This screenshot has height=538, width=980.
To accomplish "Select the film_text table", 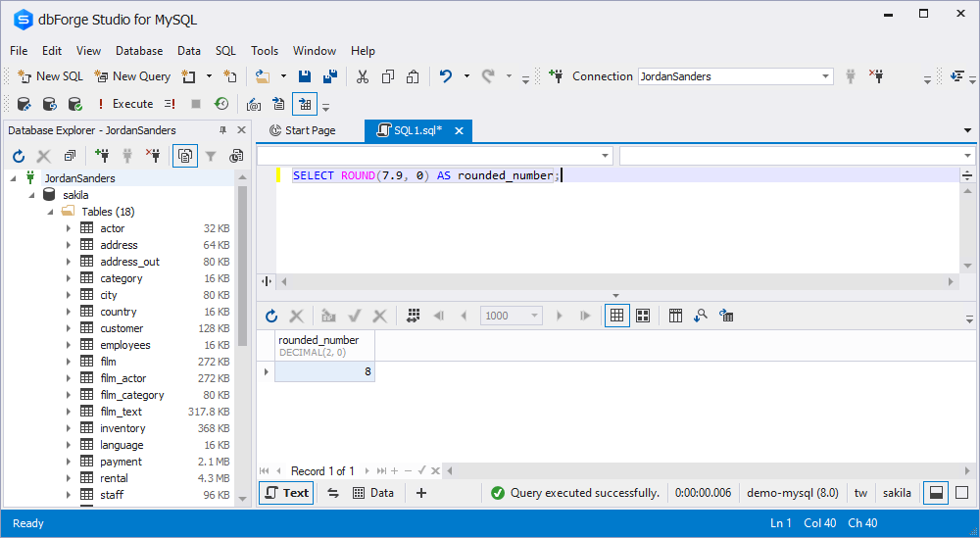I will click(x=121, y=412).
